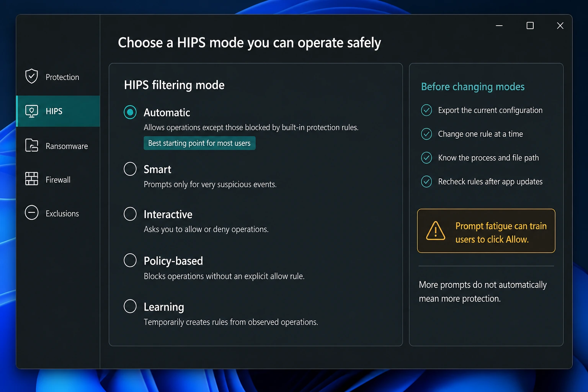Image resolution: width=588 pixels, height=392 pixels.
Task: Select the Smart radio button
Action: tap(130, 169)
